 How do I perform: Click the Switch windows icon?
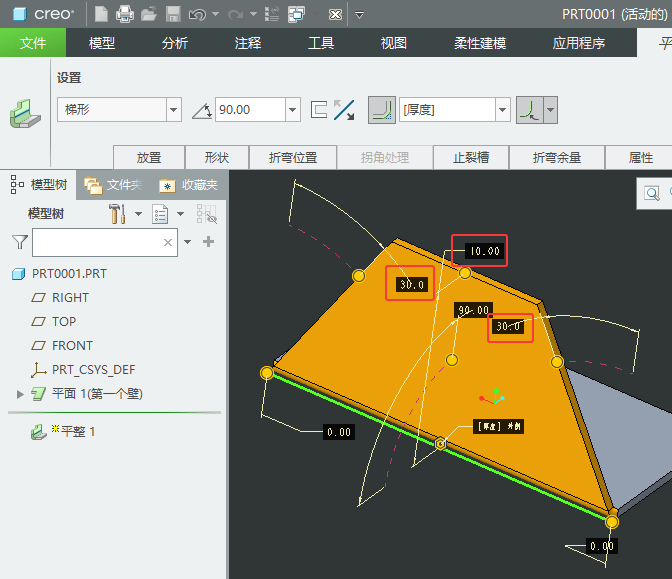point(297,14)
